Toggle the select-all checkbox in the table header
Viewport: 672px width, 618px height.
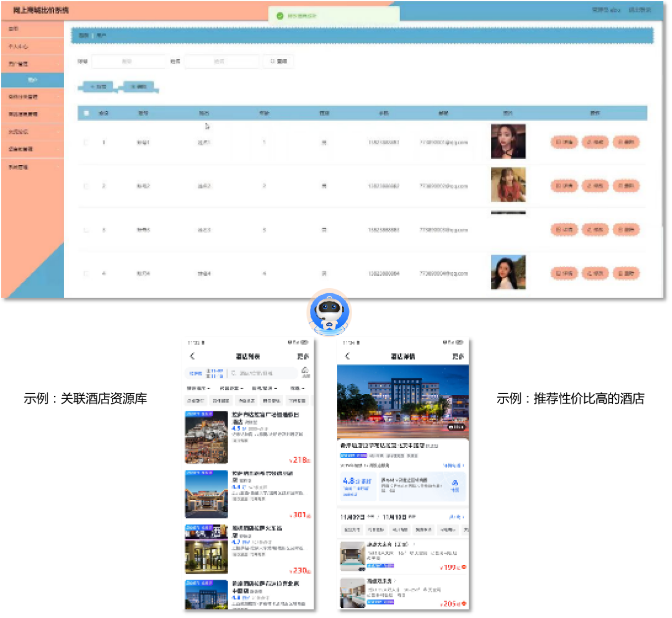click(x=86, y=113)
